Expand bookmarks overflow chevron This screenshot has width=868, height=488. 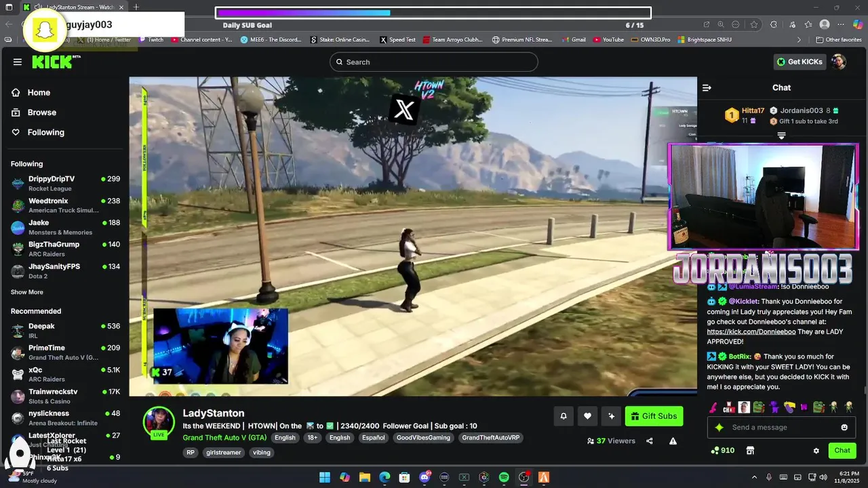point(799,40)
